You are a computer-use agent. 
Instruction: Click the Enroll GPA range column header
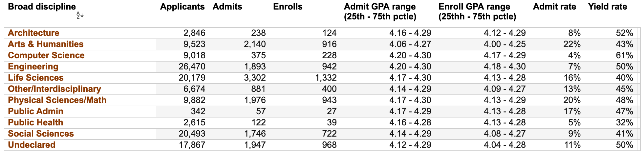477,12
